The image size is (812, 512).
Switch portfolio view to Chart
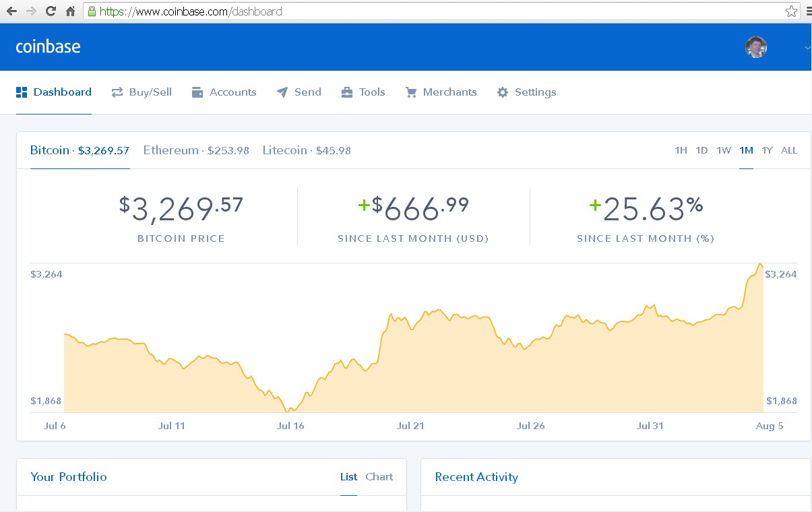pyautogui.click(x=379, y=477)
